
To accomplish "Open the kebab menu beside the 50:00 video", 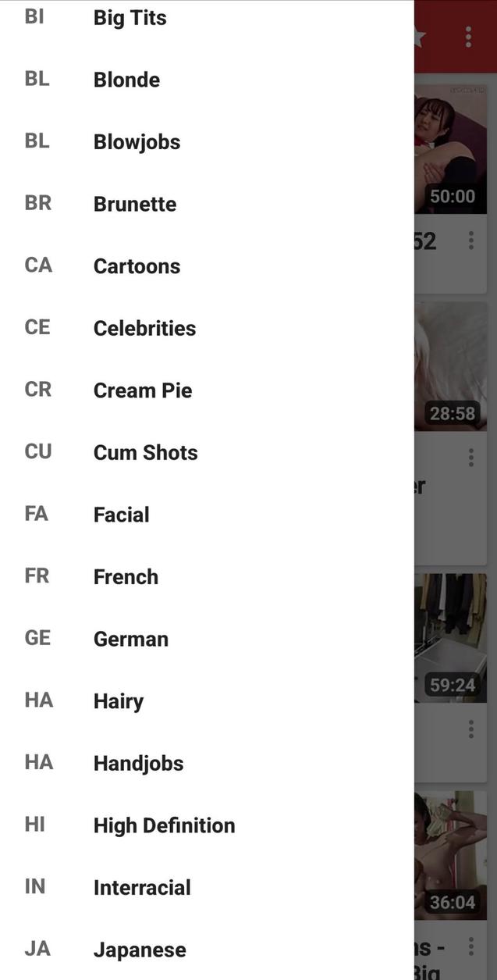I will click(471, 241).
